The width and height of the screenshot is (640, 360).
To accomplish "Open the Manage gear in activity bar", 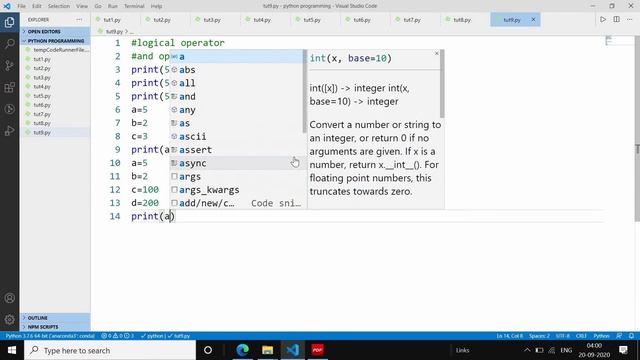I will [x=9, y=320].
